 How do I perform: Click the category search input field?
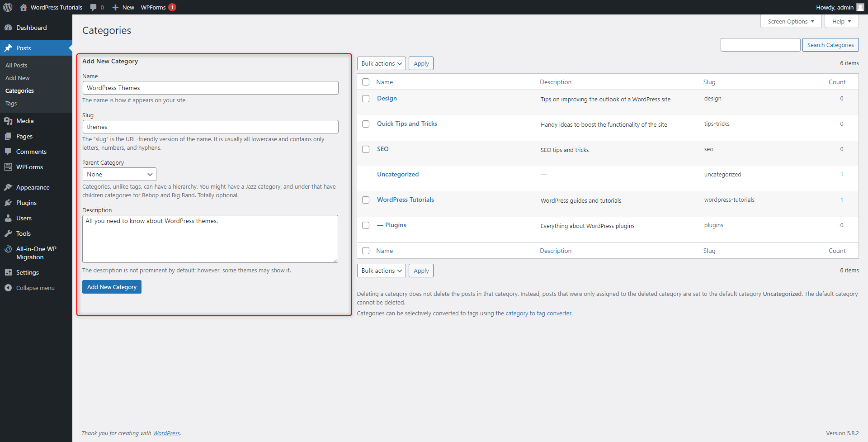(760, 45)
